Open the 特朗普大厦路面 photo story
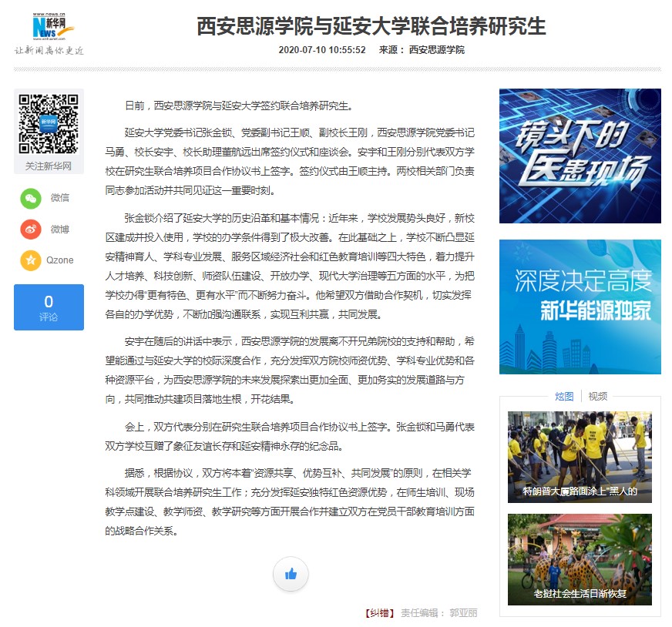Image resolution: width=672 pixels, height=627 pixels. pos(580,457)
